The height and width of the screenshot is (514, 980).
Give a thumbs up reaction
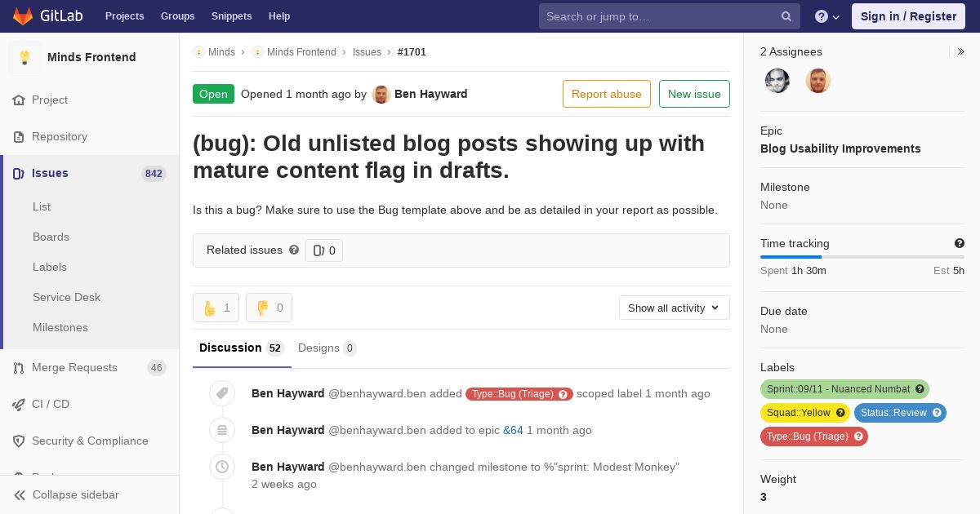click(x=216, y=308)
